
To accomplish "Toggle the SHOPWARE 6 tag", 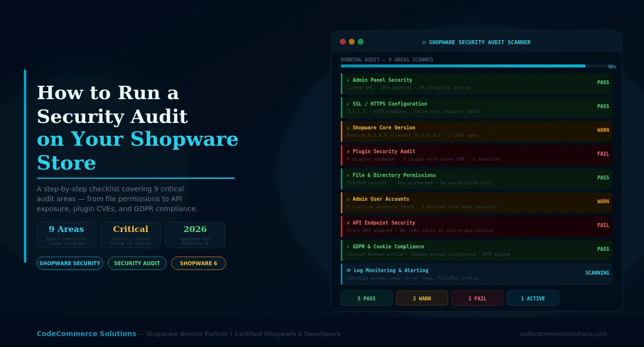I will [x=199, y=263].
